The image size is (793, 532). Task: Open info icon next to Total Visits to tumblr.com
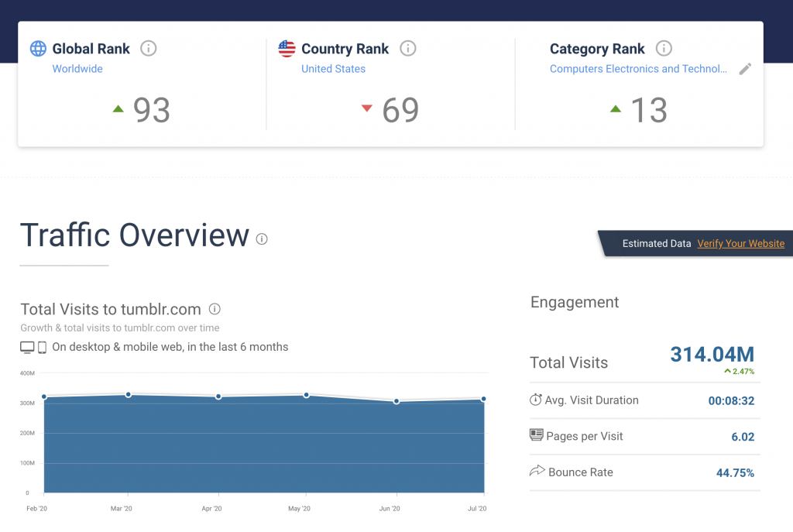(215, 308)
